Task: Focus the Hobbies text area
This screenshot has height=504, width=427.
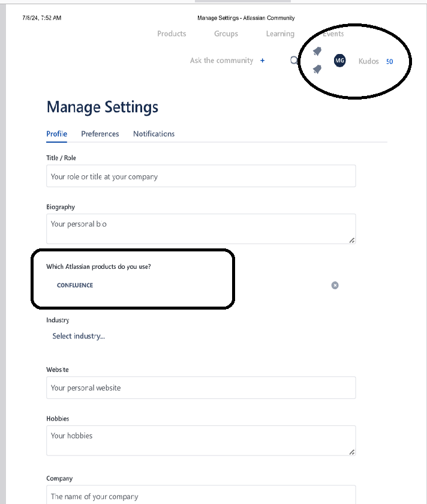Action: point(201,440)
